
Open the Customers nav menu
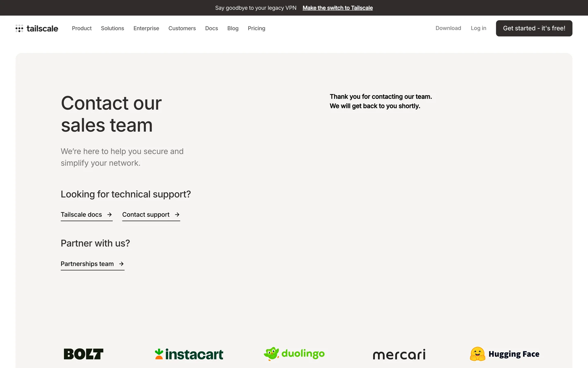tap(182, 28)
